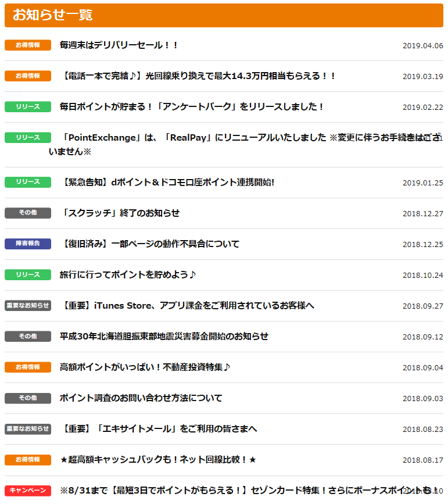Image resolution: width=448 pixels, height=504 pixels.
Task: Click the リリース tag beside RealPay renewal
Action: 28,138
